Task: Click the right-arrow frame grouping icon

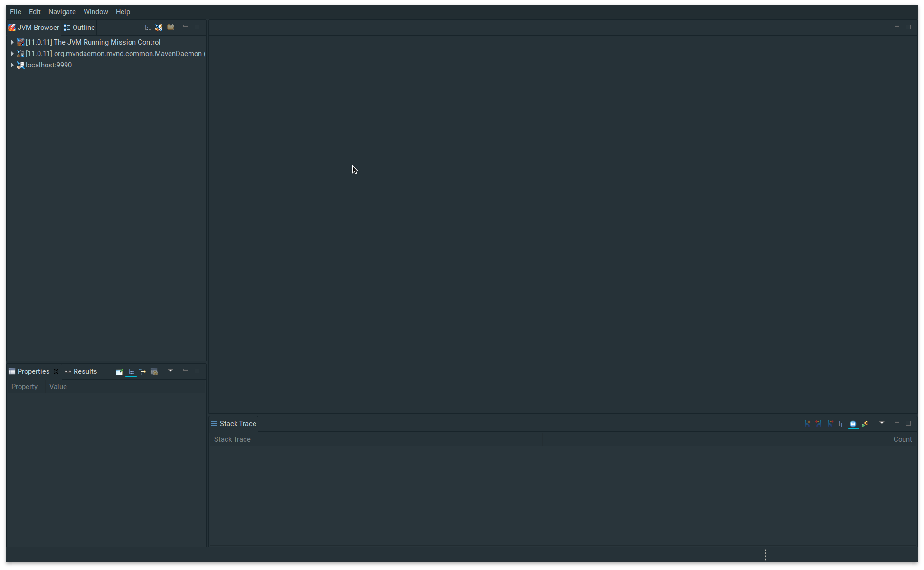Action: (830, 424)
